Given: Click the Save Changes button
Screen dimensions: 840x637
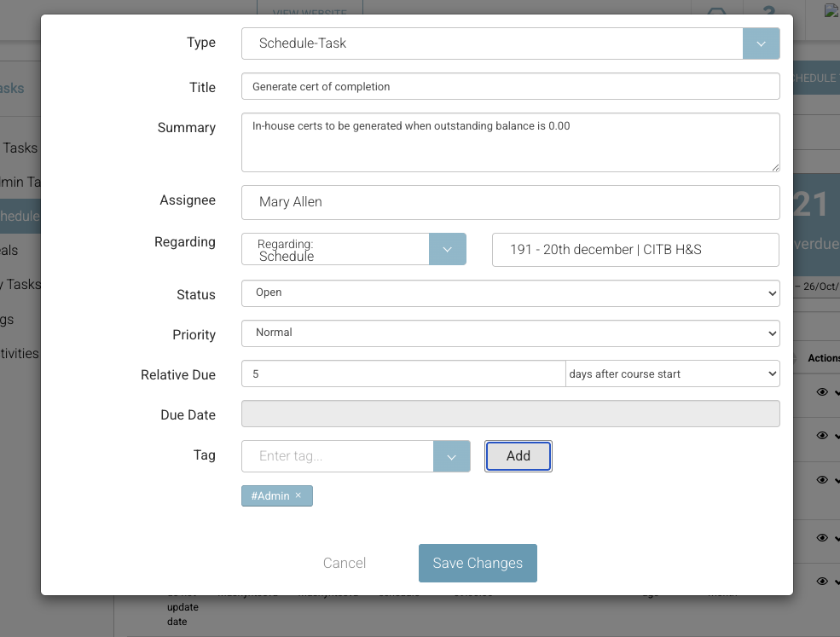Looking at the screenshot, I should pyautogui.click(x=477, y=563).
